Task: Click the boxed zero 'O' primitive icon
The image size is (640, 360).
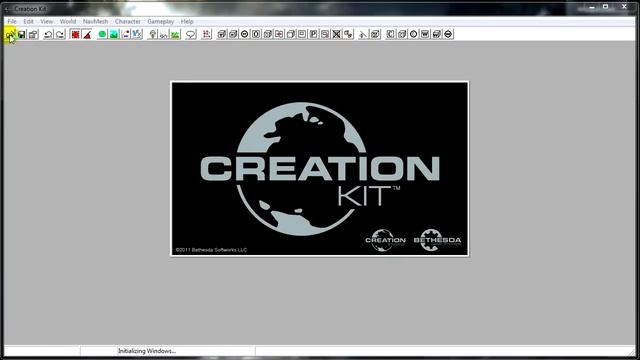Action: tap(256, 34)
